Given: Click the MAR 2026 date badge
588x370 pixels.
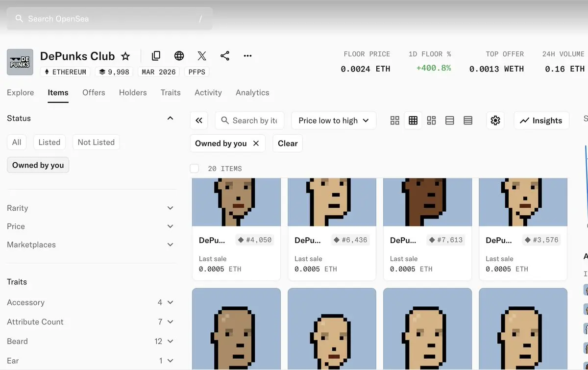Looking at the screenshot, I should (159, 72).
